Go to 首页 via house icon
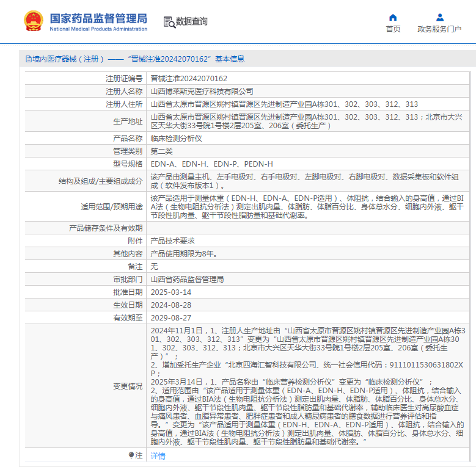 [393, 17]
